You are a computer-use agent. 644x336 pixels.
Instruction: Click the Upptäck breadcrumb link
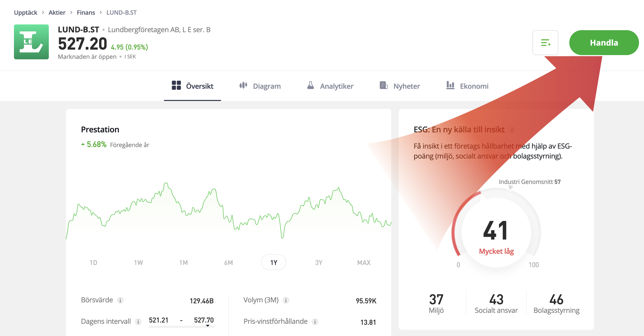click(x=25, y=12)
